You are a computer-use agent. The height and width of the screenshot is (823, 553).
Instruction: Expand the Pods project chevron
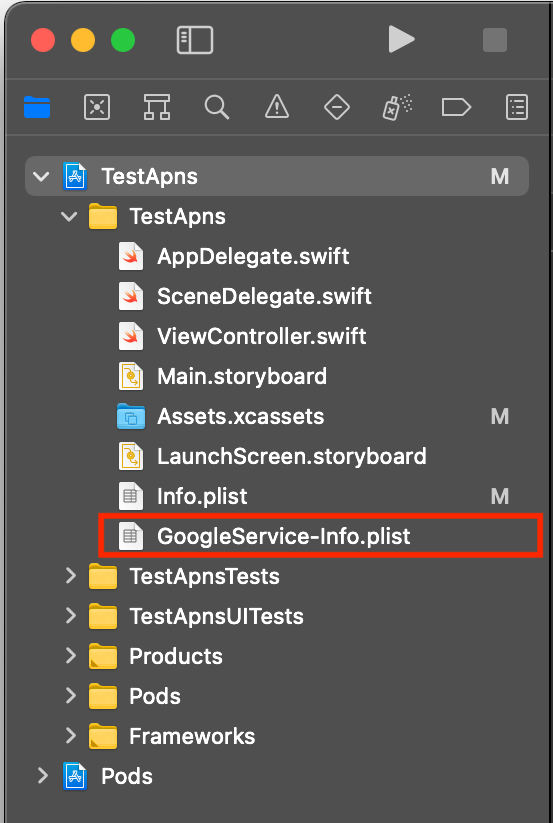coord(42,775)
